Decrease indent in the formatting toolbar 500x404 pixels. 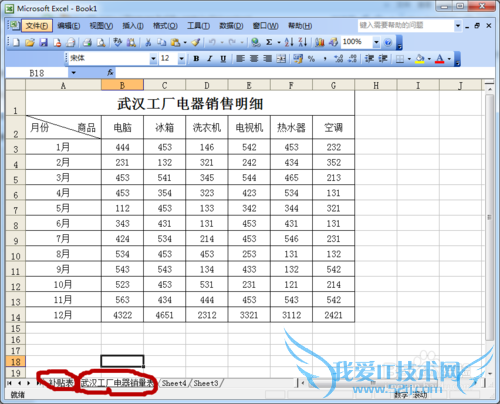369,59
